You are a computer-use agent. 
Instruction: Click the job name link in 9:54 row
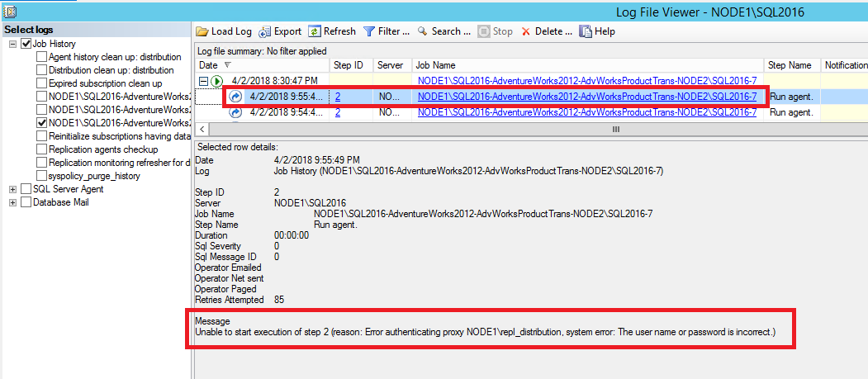[x=586, y=112]
